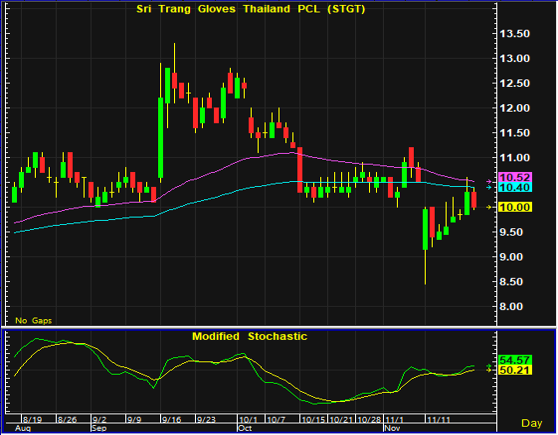The width and height of the screenshot is (558, 435).
Task: Click the Nov month label
Action: pyautogui.click(x=392, y=428)
